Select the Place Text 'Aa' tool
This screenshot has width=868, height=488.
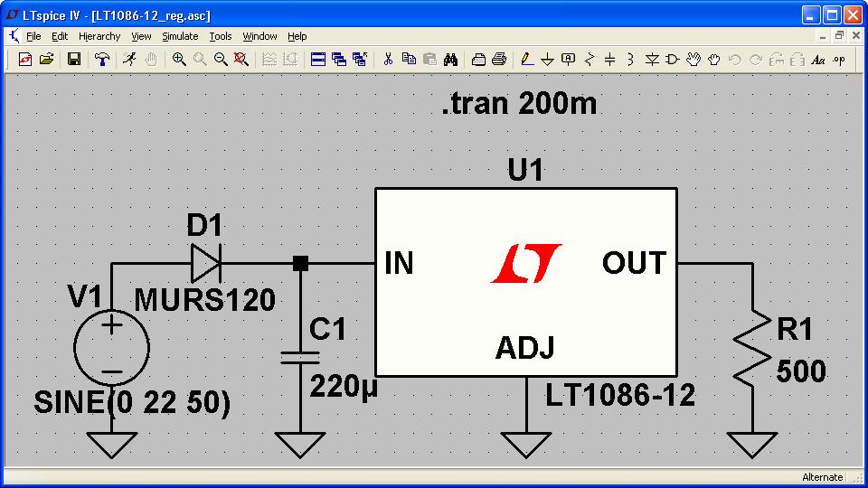pyautogui.click(x=818, y=60)
